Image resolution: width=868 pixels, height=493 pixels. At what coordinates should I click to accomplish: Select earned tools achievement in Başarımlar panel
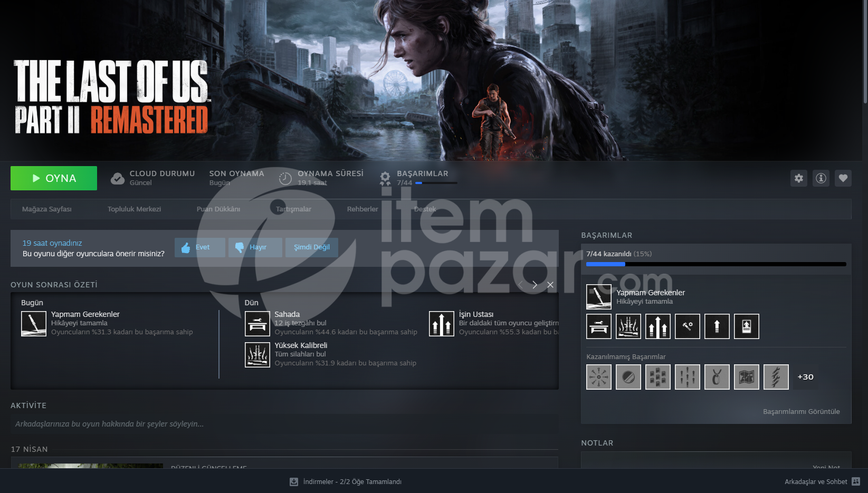point(688,326)
